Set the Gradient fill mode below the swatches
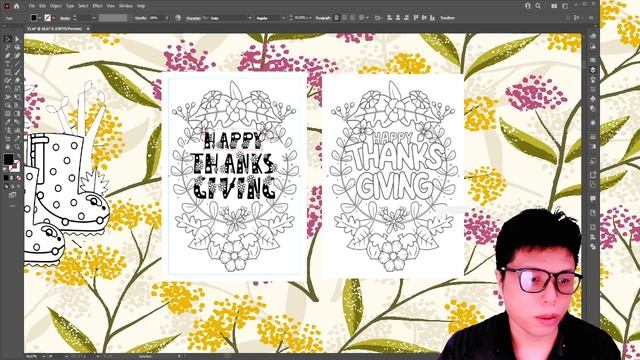Image resolution: width=640 pixels, height=360 pixels. 12,178
